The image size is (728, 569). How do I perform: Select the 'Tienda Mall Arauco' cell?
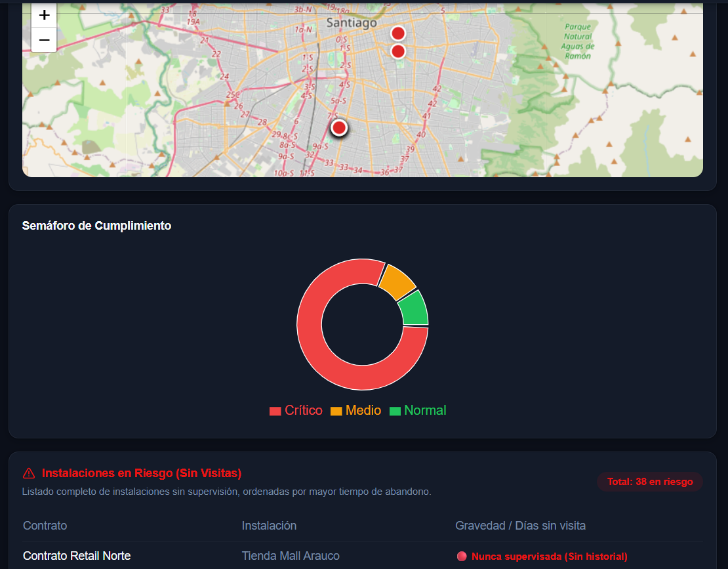(x=291, y=555)
